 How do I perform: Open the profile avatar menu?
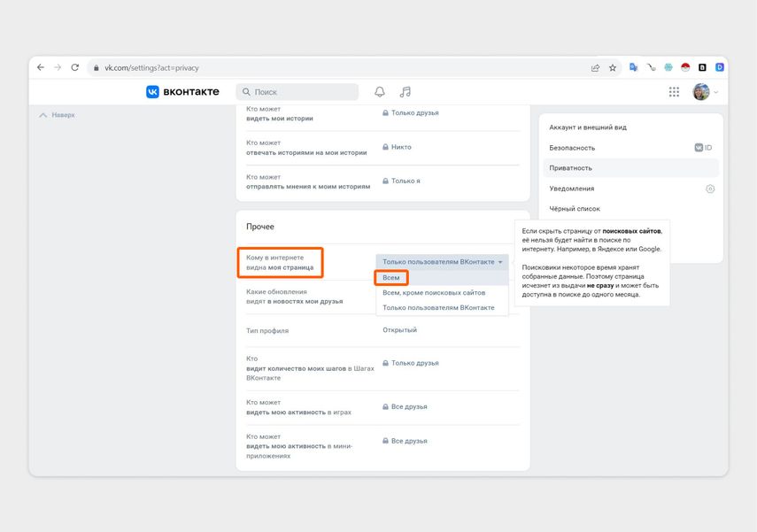701,92
